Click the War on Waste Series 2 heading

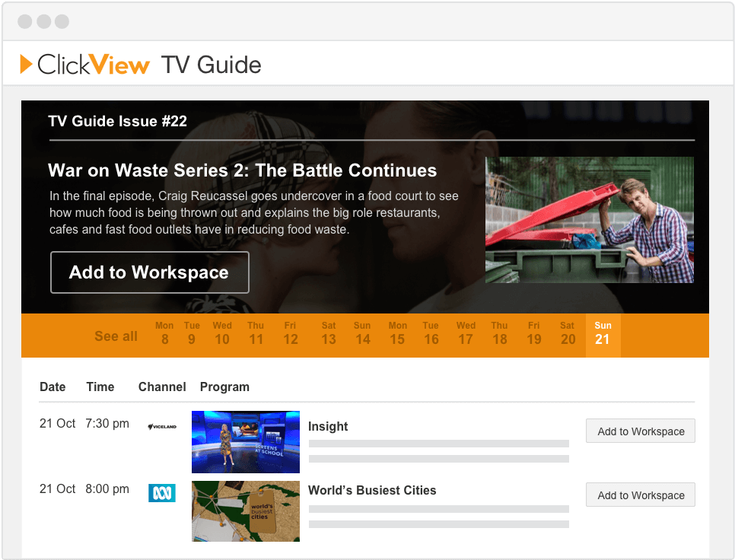(x=243, y=170)
